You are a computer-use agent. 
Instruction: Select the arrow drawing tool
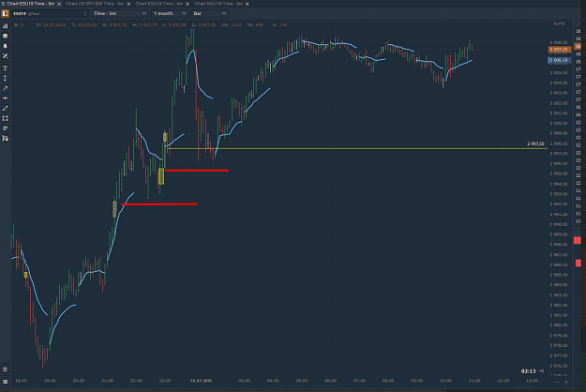pyautogui.click(x=6, y=88)
